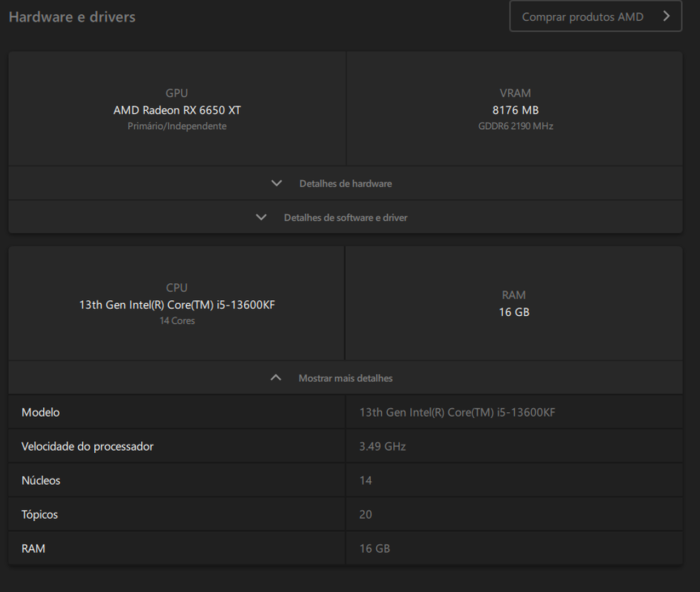The image size is (700, 592).
Task: Click the chevron beside Detalhes de software e driver
Action: point(261,217)
